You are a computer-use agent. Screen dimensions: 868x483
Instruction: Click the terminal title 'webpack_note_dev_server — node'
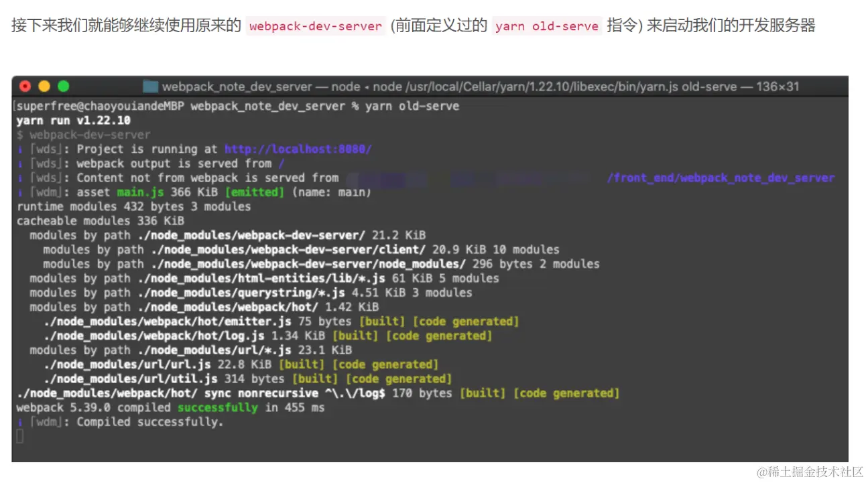click(261, 87)
